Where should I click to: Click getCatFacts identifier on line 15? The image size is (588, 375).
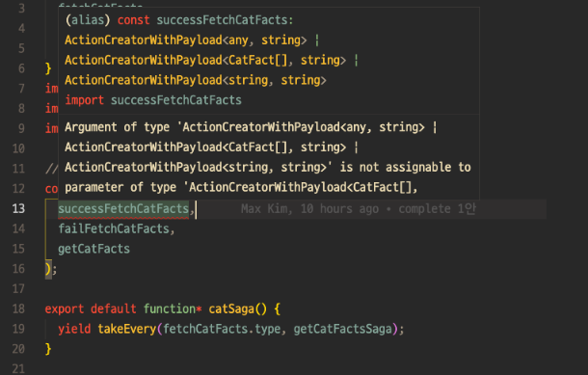[94, 249]
